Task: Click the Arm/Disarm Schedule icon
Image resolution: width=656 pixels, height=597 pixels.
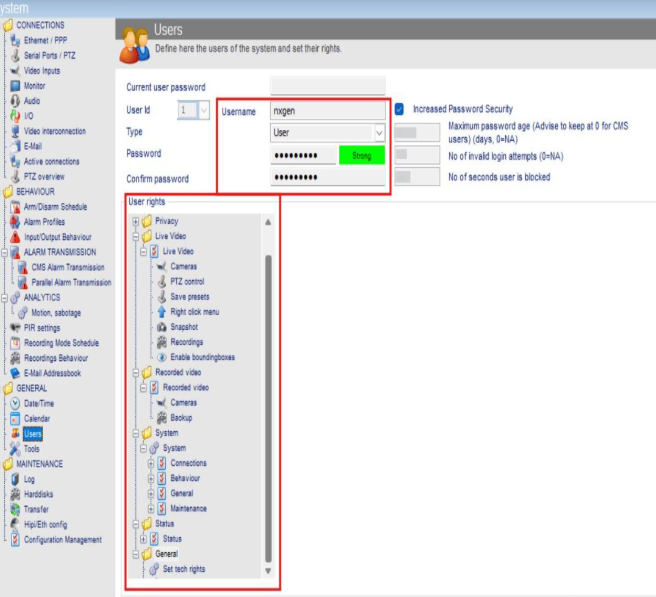Action: point(15,207)
